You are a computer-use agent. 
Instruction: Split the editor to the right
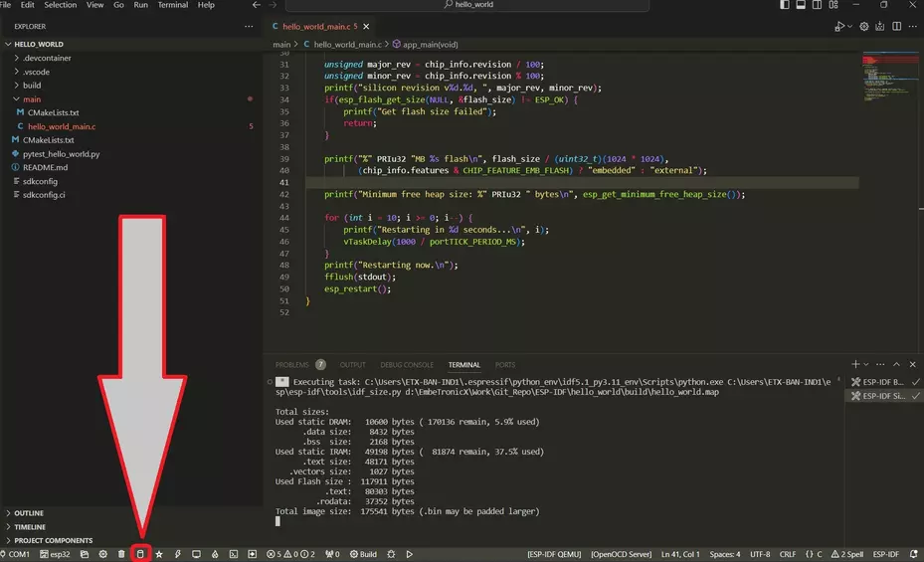[x=896, y=27]
